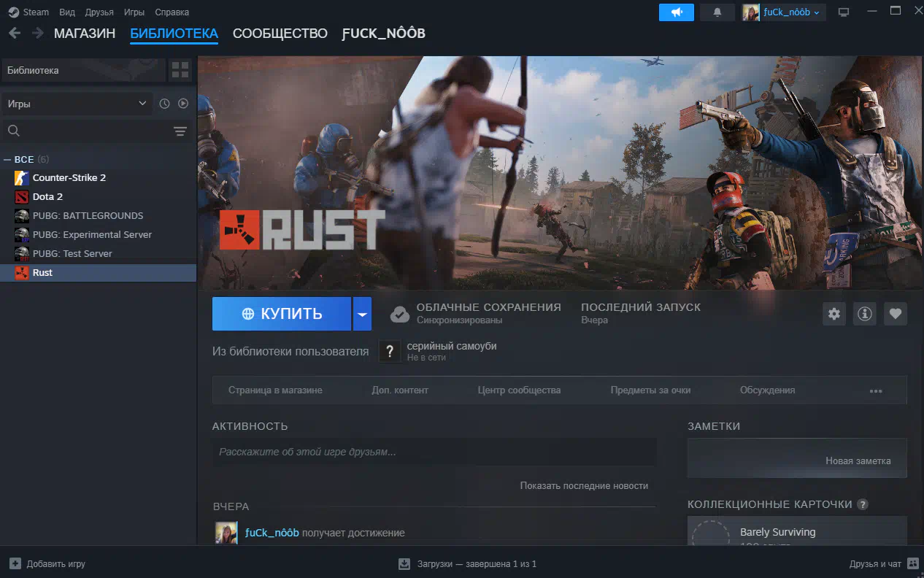The width and height of the screenshot is (924, 578).
Task: Select Dota 2 in the games list
Action: [98, 197]
